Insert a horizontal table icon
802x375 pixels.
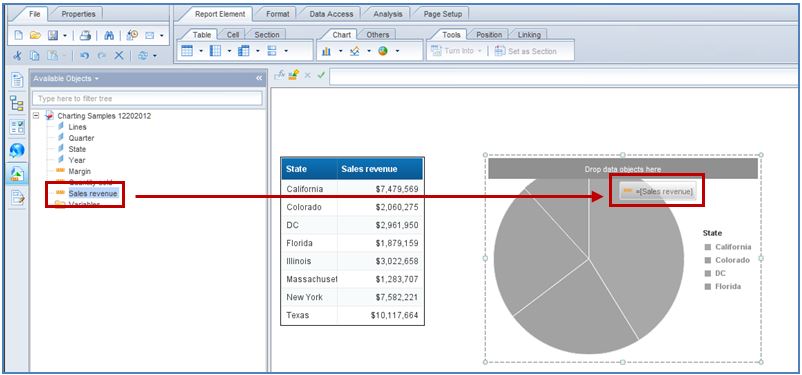pyautogui.click(x=215, y=51)
